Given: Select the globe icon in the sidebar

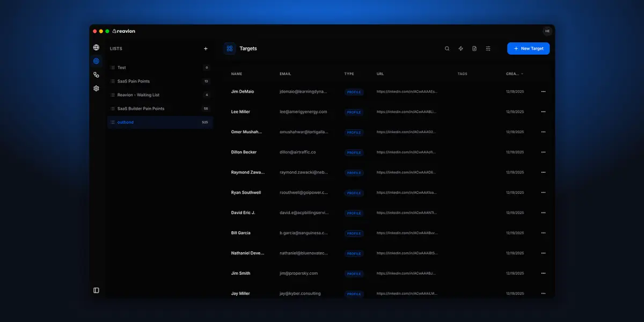Looking at the screenshot, I should 96,47.
